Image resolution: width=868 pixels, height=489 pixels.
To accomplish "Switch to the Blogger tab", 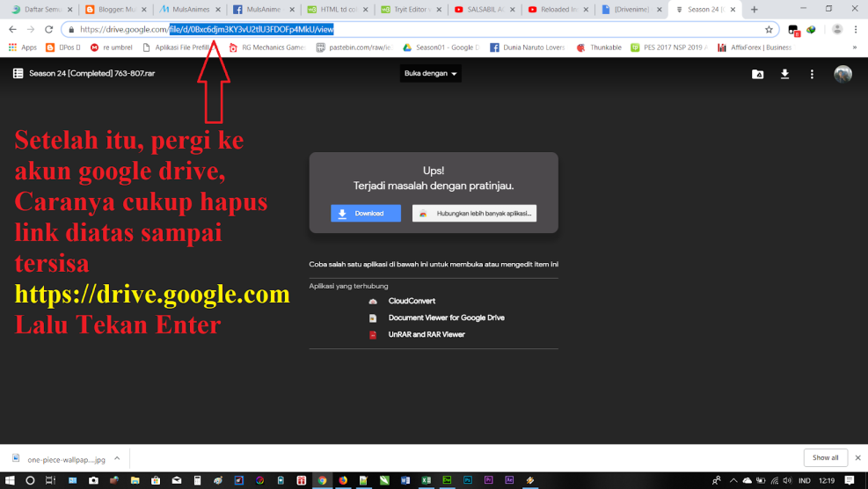I will click(x=116, y=10).
